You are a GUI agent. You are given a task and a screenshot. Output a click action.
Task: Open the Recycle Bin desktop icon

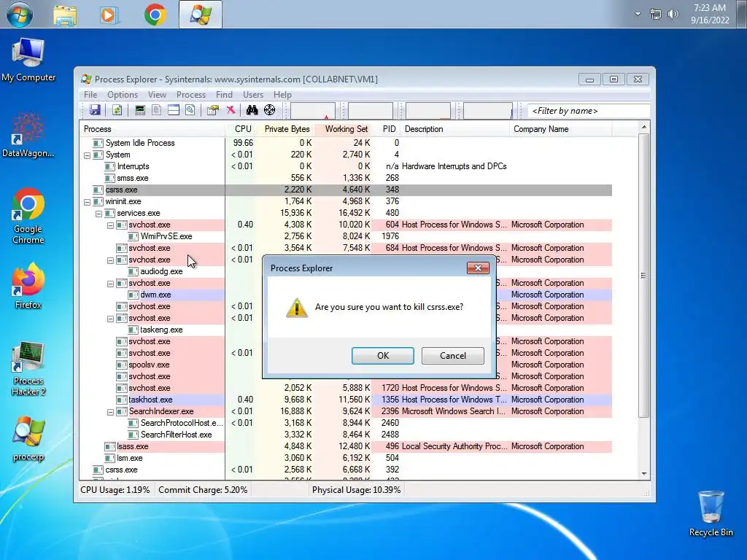(711, 514)
